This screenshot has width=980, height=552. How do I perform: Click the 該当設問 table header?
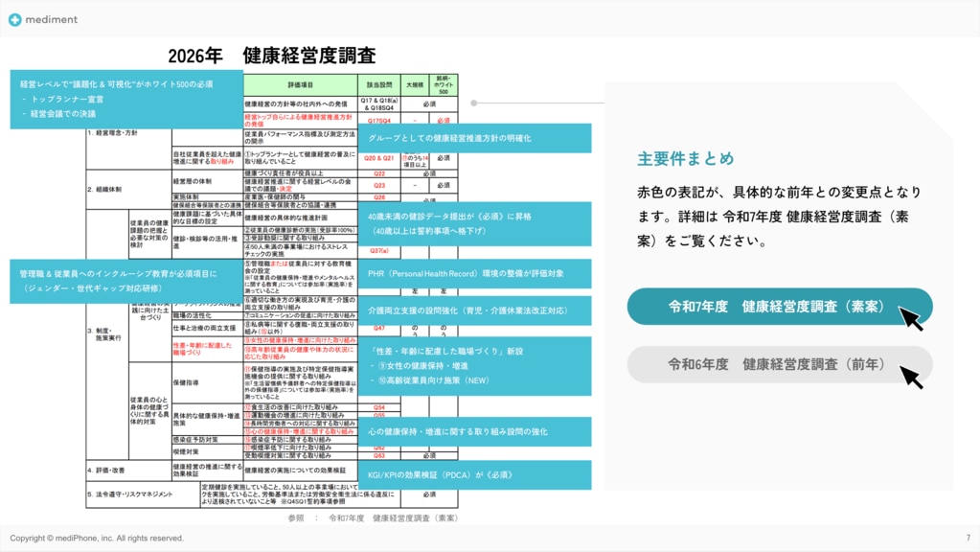[x=378, y=85]
